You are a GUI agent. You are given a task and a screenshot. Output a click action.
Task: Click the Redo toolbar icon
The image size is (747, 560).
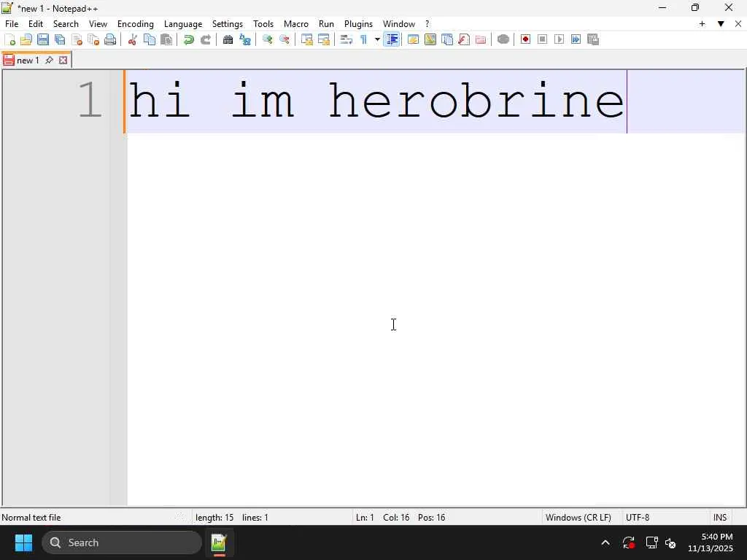pos(205,39)
